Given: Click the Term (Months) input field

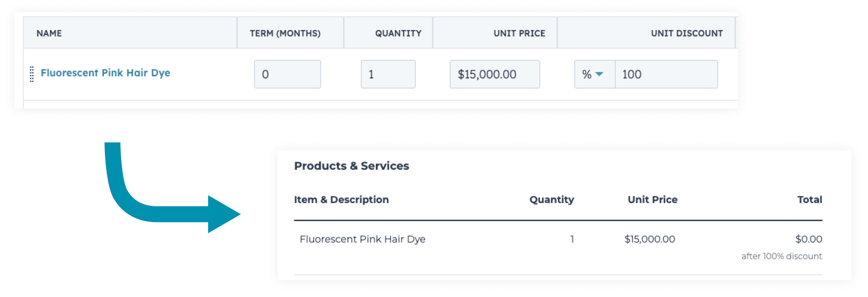Looking at the screenshot, I should (x=287, y=74).
